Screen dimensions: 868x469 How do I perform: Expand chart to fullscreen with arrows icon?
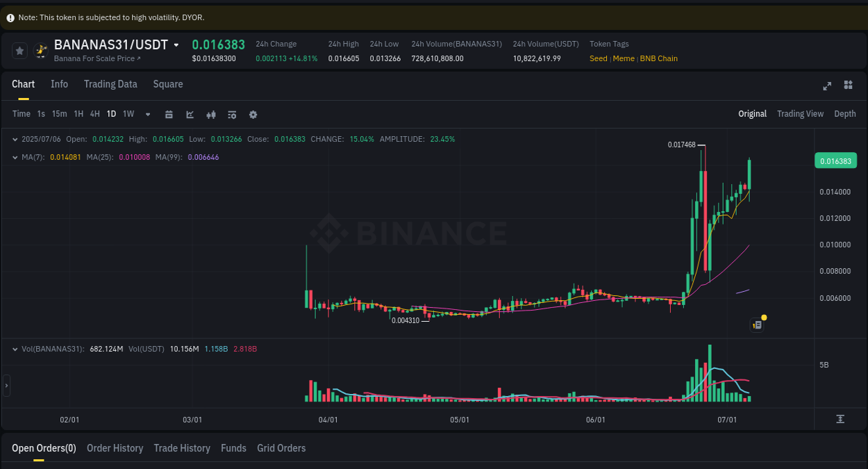coord(827,85)
